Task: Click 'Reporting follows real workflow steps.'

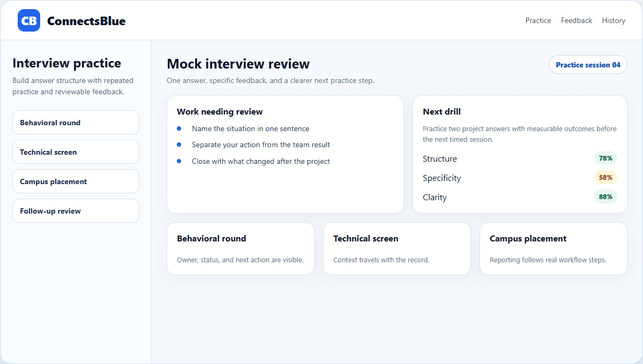Action: [548, 260]
